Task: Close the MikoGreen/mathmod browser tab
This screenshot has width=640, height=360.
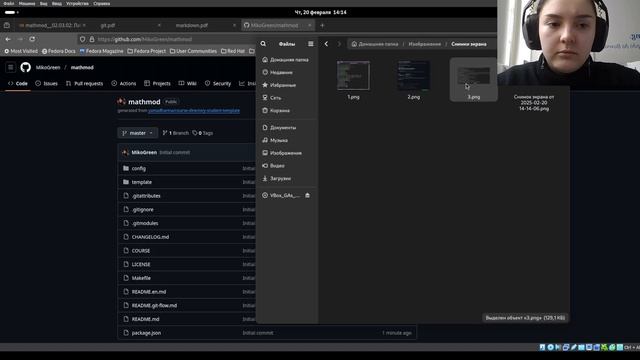Action: [x=309, y=25]
